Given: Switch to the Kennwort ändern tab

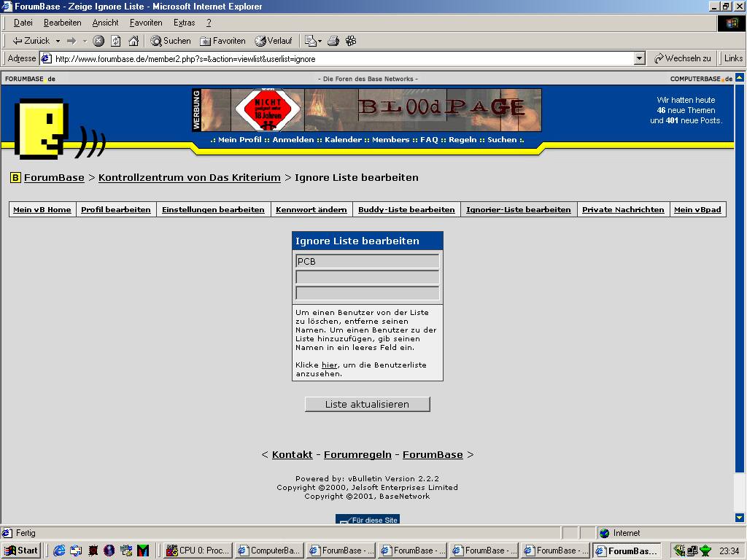Looking at the screenshot, I should tap(311, 209).
